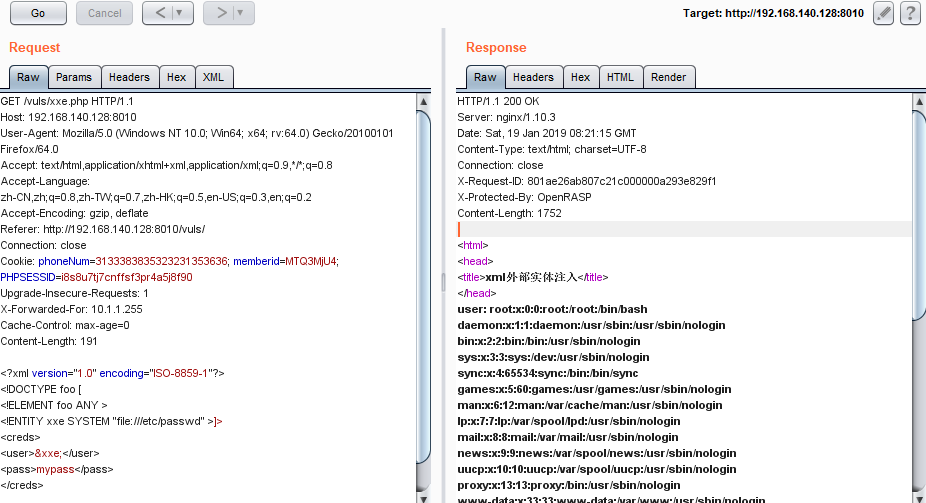Image resolution: width=926 pixels, height=503 pixels.
Task: Switch to the Request Params tab
Action: coord(74,77)
